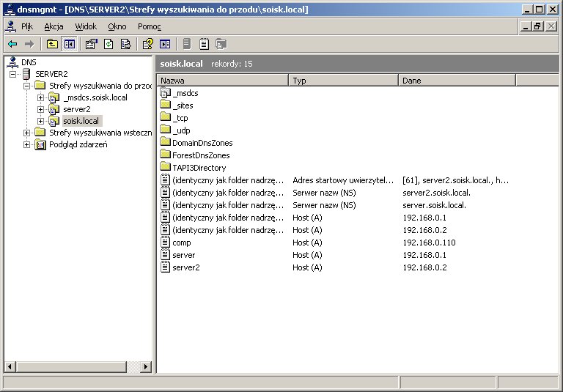Select the NS record server.soisk.local.
This screenshot has width=563, height=392.
click(313, 205)
